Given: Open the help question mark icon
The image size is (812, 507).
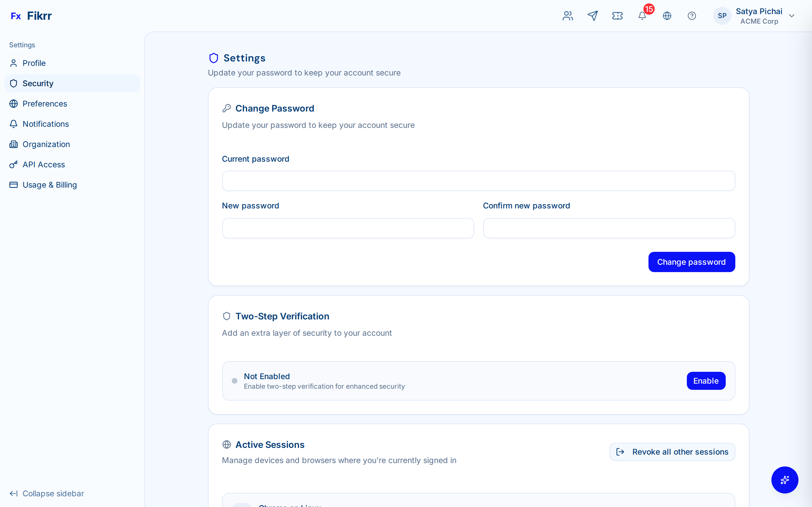Looking at the screenshot, I should coord(692,16).
